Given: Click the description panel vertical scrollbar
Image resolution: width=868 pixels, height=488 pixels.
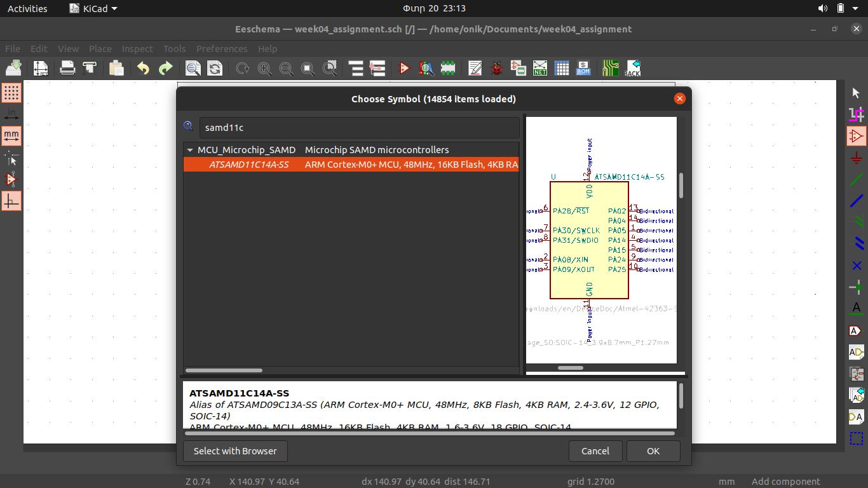Looking at the screenshot, I should 681,396.
